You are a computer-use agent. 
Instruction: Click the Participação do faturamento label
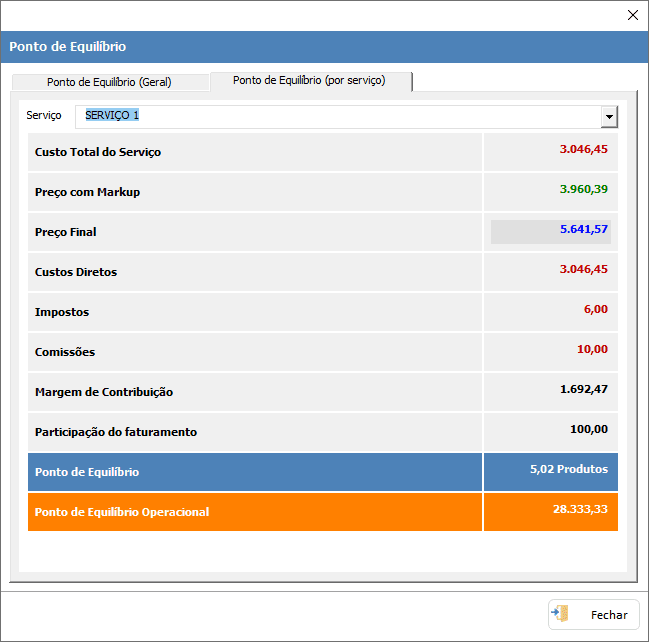(x=116, y=432)
